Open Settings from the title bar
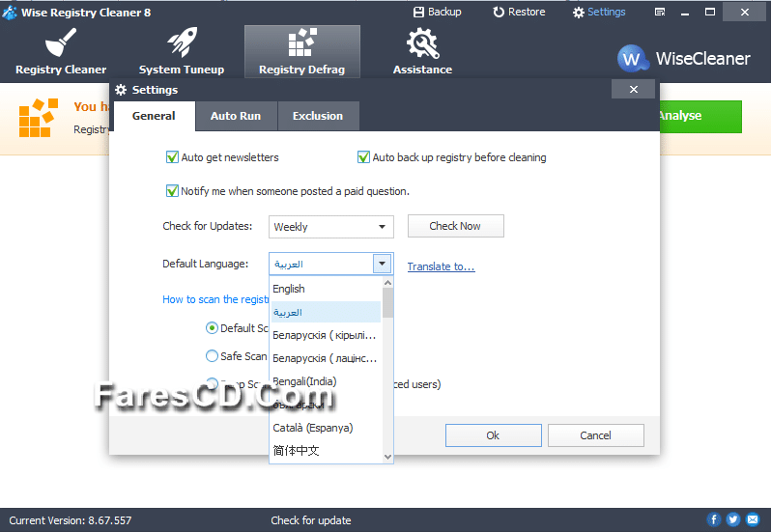Viewport: 771px width, 532px height. click(599, 12)
